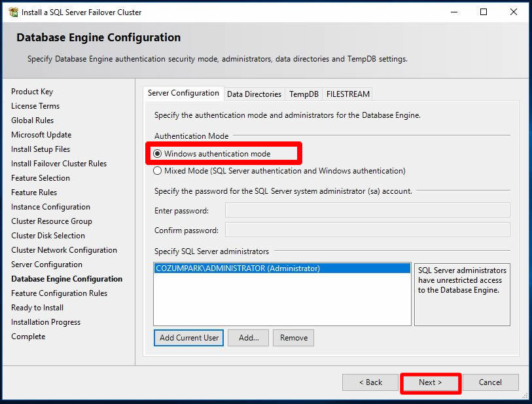The image size is (532, 404).
Task: Click the installer icon in the title bar
Action: tap(13, 12)
